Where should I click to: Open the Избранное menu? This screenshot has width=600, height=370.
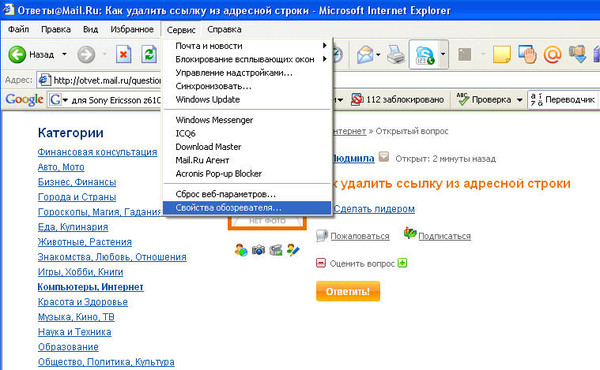tap(132, 29)
